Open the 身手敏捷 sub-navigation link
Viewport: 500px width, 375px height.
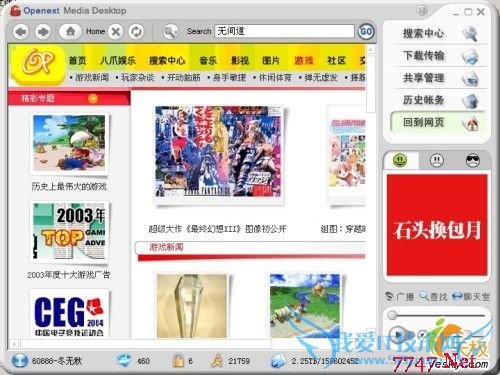pyautogui.click(x=229, y=78)
